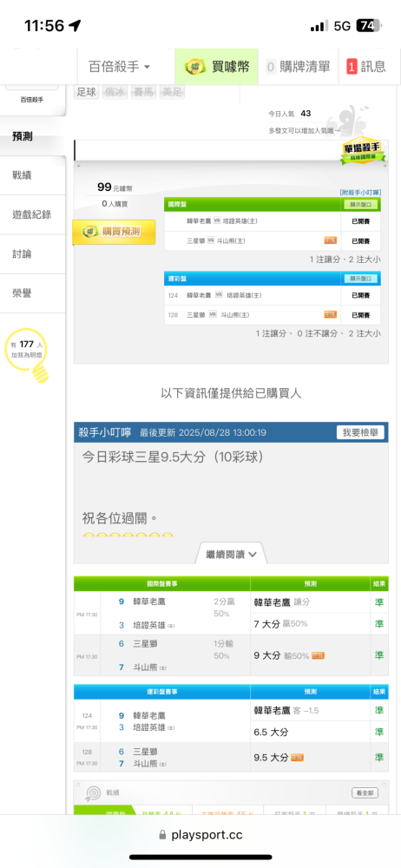Tap the status bar location arrow
401x868 pixels.
[x=75, y=25]
